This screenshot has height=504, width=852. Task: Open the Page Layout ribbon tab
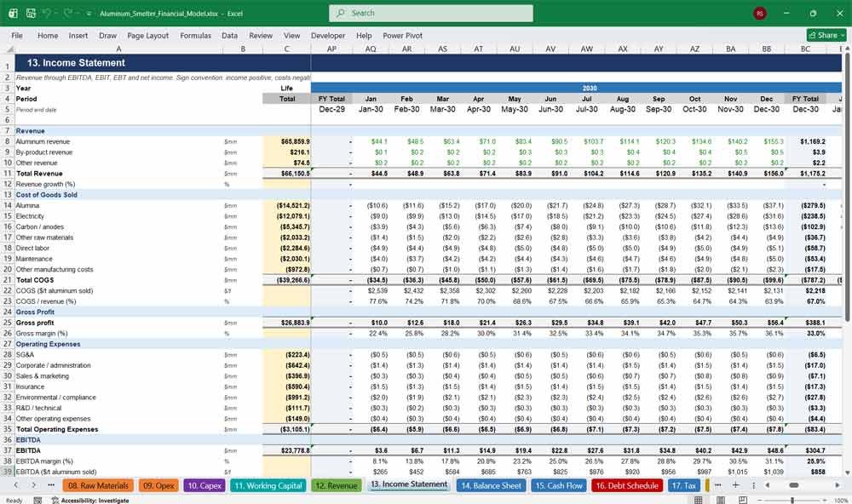[x=147, y=35]
